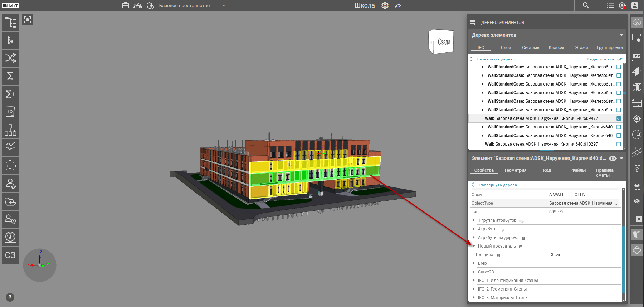Open the element tree tool in left sidebar
The height and width of the screenshot is (307, 644).
(x=10, y=23)
